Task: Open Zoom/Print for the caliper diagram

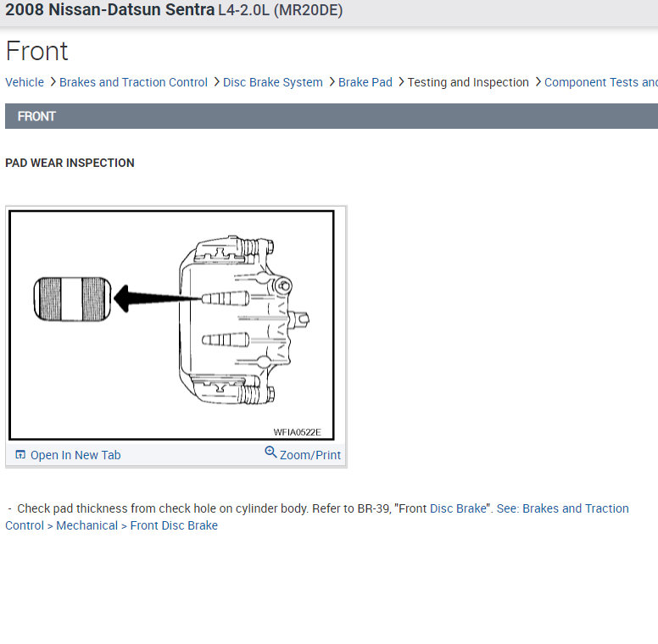Action: [310, 455]
